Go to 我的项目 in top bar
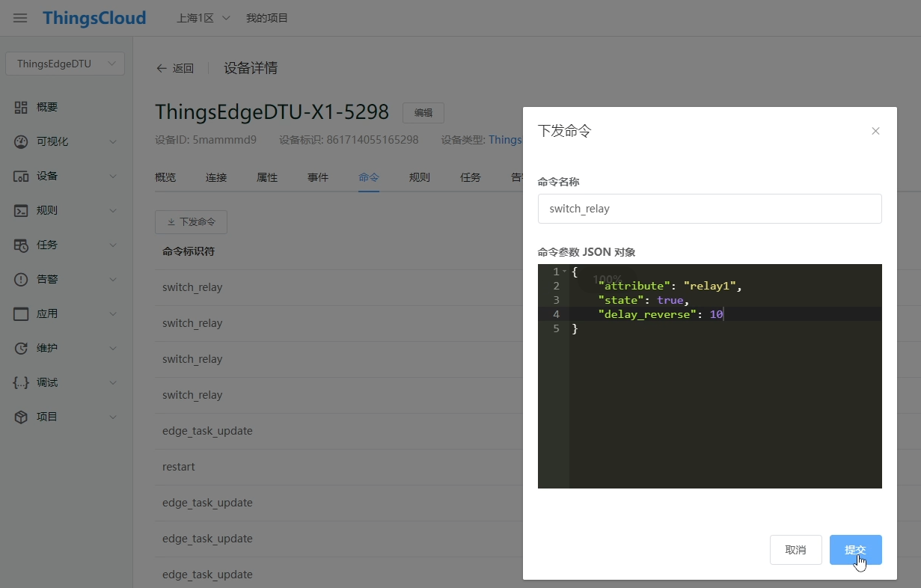 tap(267, 18)
